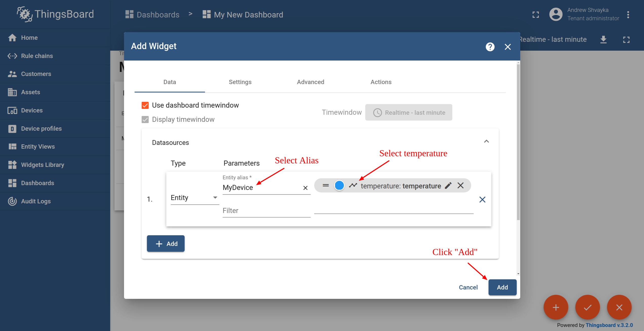Open the Advanced tab
This screenshot has width=644, height=331.
[x=310, y=82]
